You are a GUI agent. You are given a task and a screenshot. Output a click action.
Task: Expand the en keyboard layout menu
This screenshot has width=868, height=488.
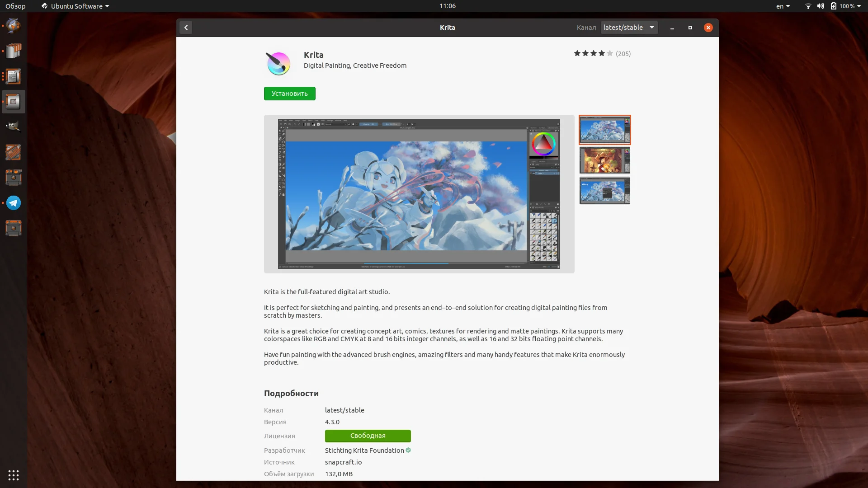pyautogui.click(x=783, y=6)
